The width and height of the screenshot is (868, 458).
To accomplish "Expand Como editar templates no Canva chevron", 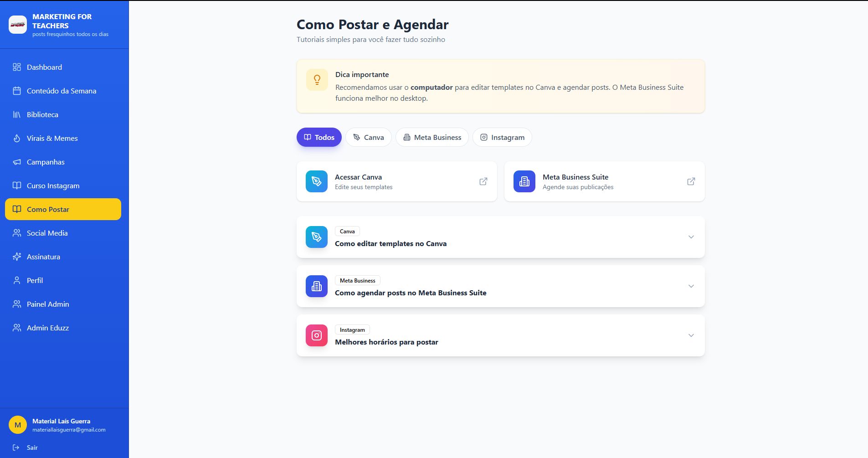I will coord(691,237).
